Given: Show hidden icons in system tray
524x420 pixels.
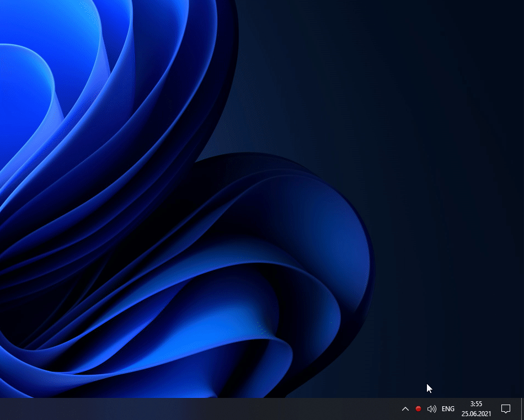Looking at the screenshot, I should click(x=405, y=408).
